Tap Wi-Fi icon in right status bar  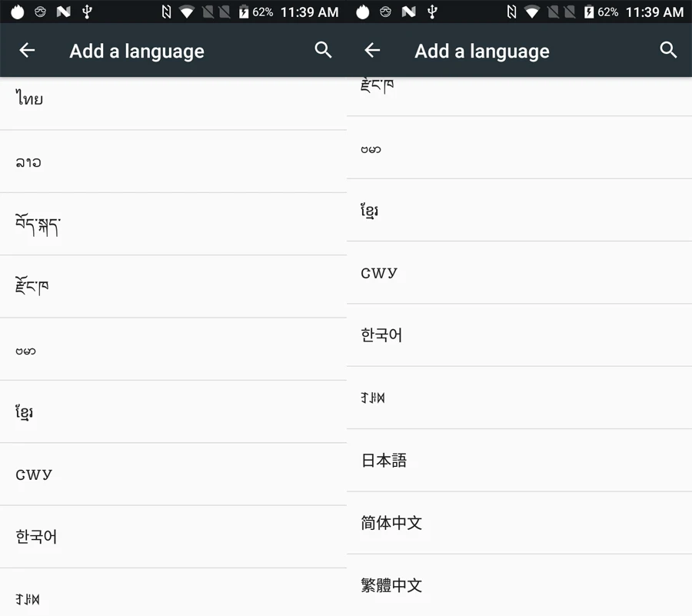(x=532, y=12)
